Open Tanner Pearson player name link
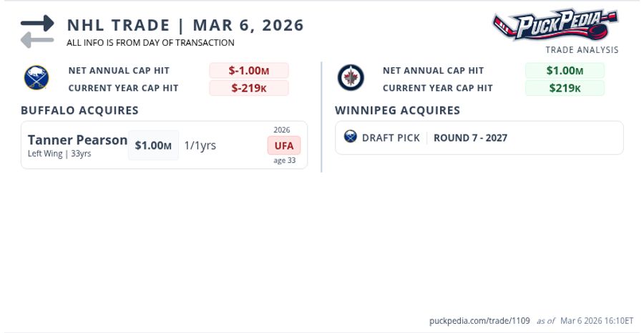Viewport: 644px width, 333px height. pos(77,140)
